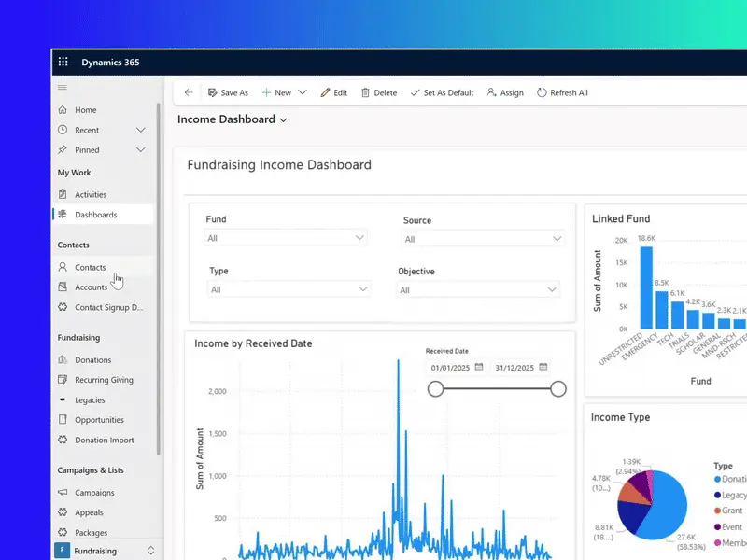Click the back arrow in the command bar
The image size is (747, 560).
pyautogui.click(x=189, y=92)
